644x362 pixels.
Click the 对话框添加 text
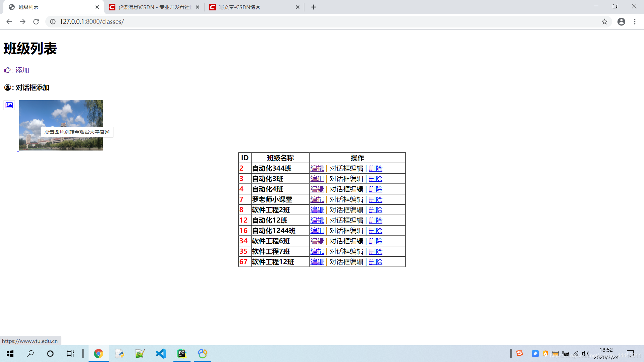tap(33, 87)
